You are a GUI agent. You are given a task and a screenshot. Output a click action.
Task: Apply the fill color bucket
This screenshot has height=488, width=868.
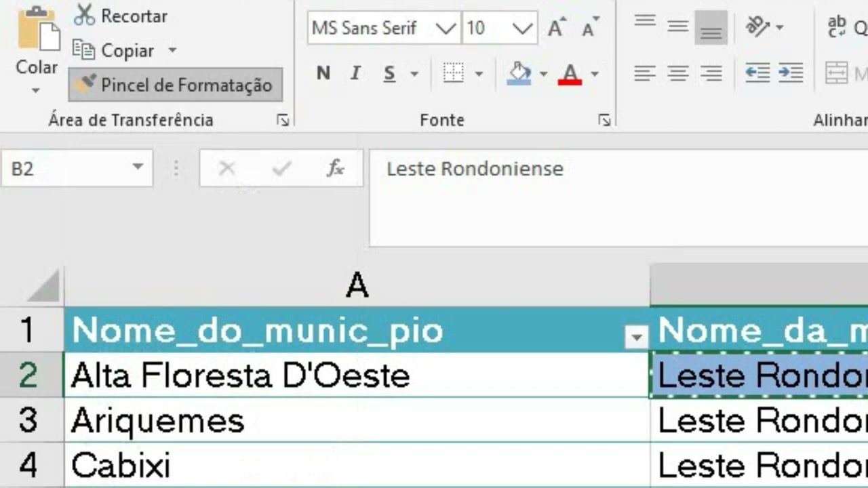[519, 73]
